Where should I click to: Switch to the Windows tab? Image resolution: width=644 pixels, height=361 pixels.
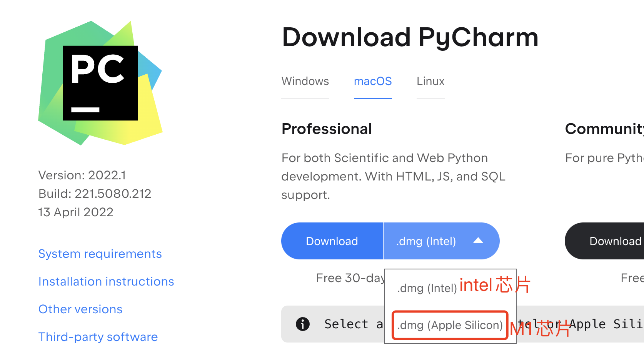tap(305, 81)
